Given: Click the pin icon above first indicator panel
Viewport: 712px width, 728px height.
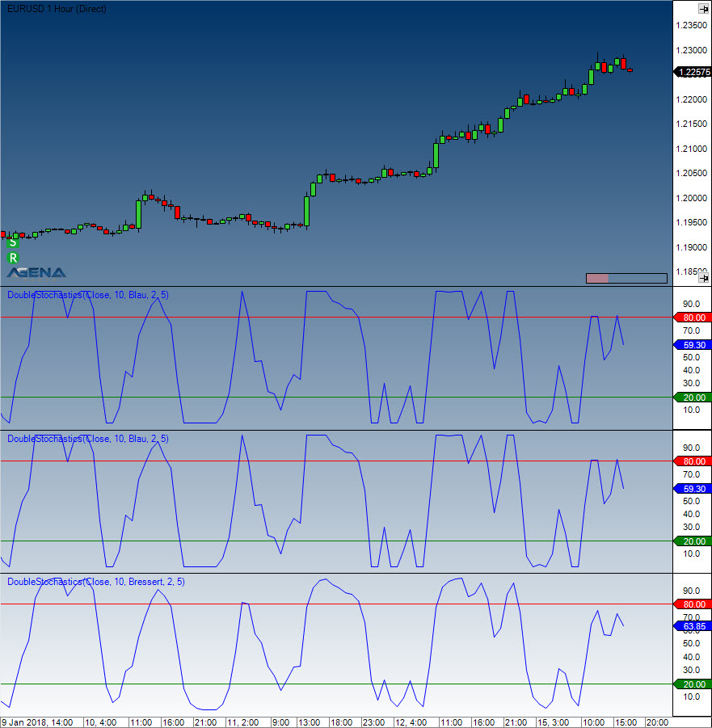Looking at the screenshot, I should point(703,279).
